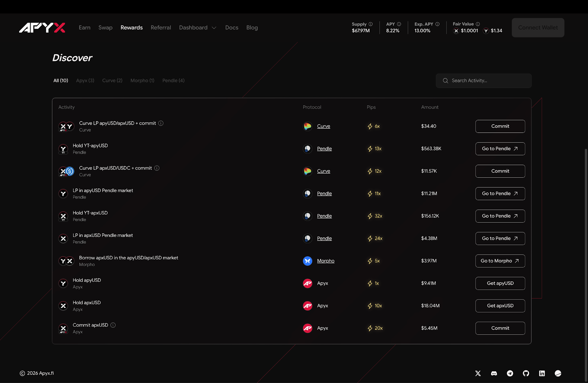588x383 pixels.
Task: Click Connect Wallet button
Action: 538,28
